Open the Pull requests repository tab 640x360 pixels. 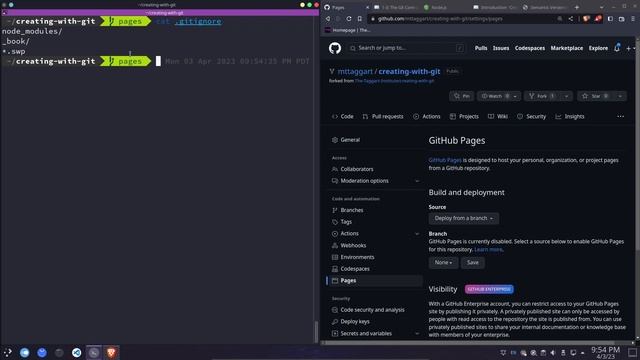pos(383,116)
